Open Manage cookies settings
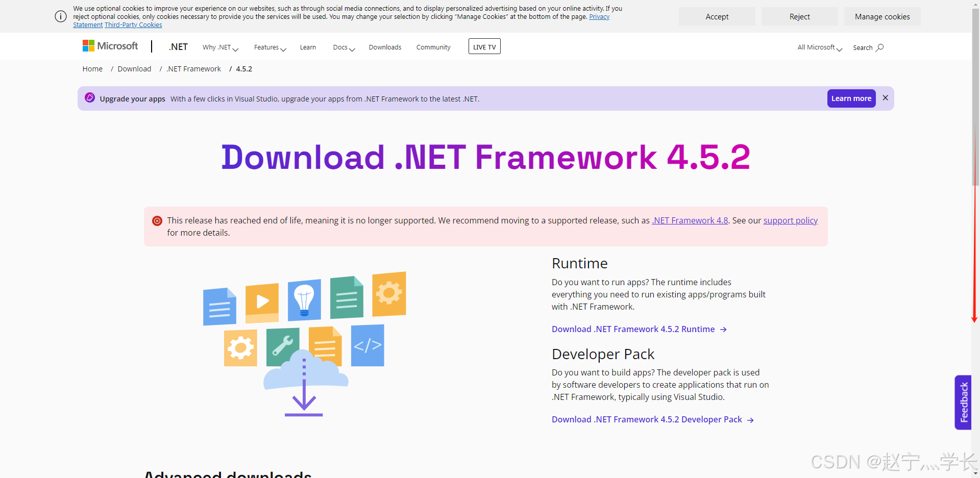Viewport: 980px width, 478px height. (x=883, y=16)
